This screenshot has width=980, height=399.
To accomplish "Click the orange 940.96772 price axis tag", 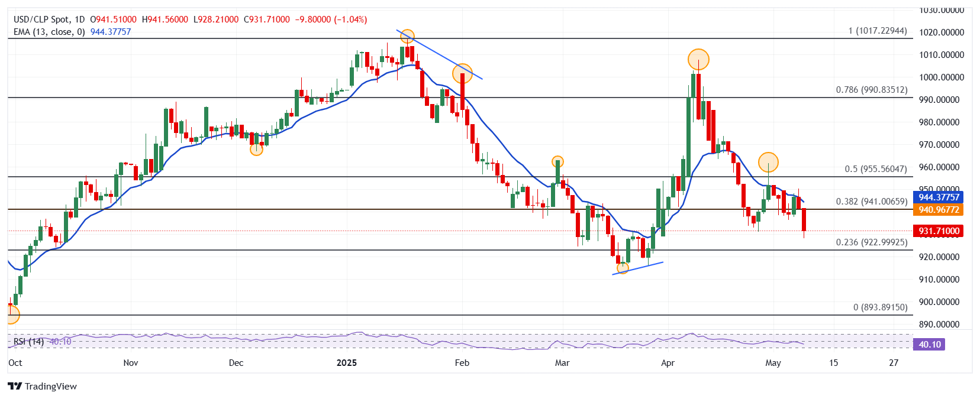I will coord(939,209).
